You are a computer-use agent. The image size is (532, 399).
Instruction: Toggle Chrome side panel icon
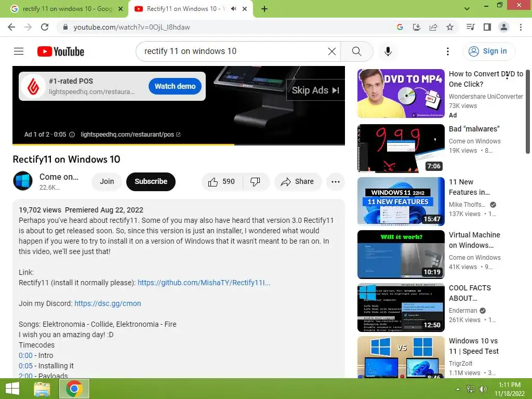487,27
